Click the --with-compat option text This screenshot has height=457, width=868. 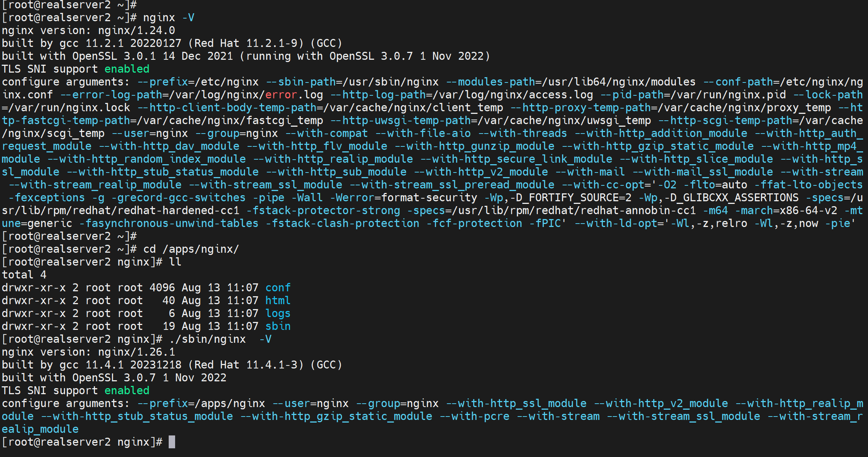click(326, 133)
